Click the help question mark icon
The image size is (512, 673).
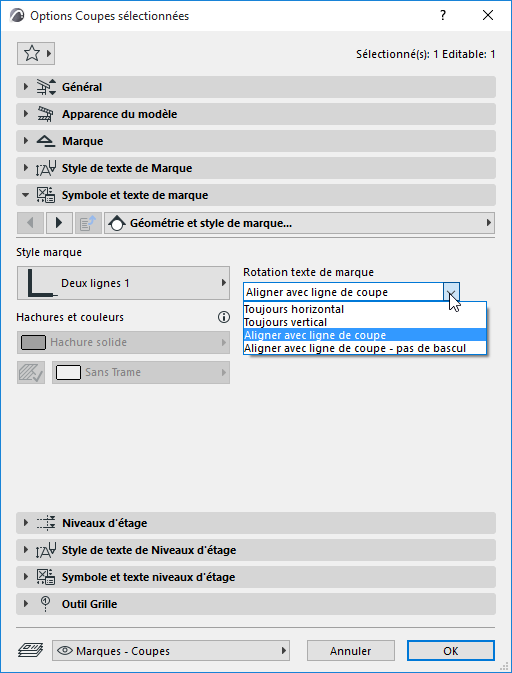click(443, 15)
